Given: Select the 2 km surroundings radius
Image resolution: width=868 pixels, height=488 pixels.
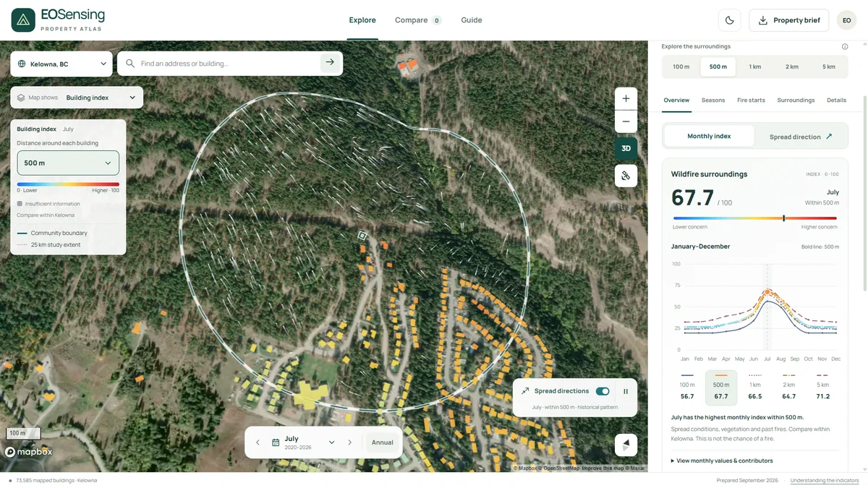Looking at the screenshot, I should coord(793,67).
